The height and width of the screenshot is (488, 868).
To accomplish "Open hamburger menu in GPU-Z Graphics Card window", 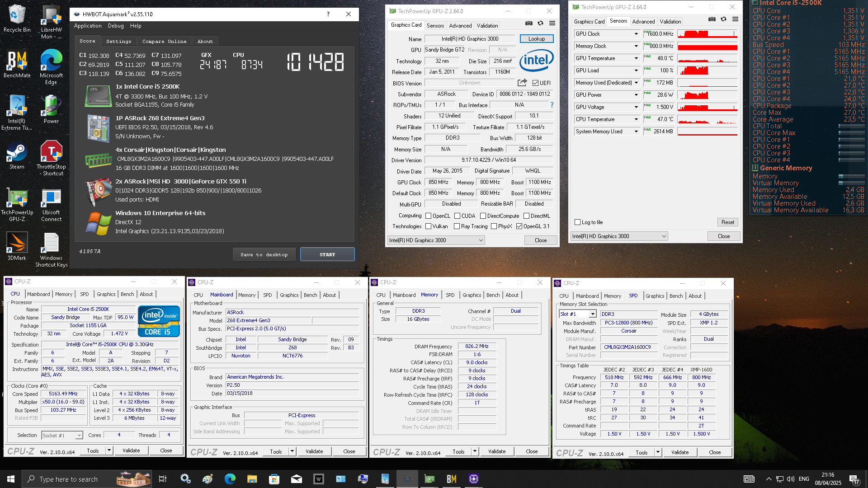I will [552, 23].
